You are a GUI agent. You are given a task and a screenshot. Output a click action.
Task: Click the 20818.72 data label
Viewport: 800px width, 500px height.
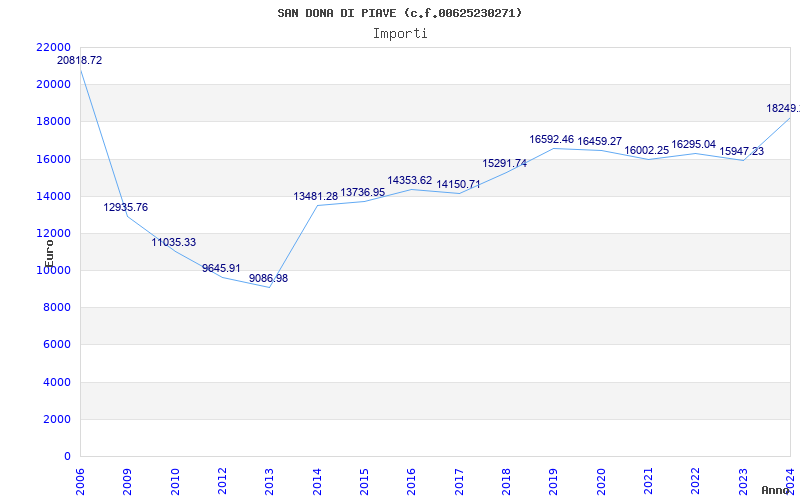click(x=80, y=60)
